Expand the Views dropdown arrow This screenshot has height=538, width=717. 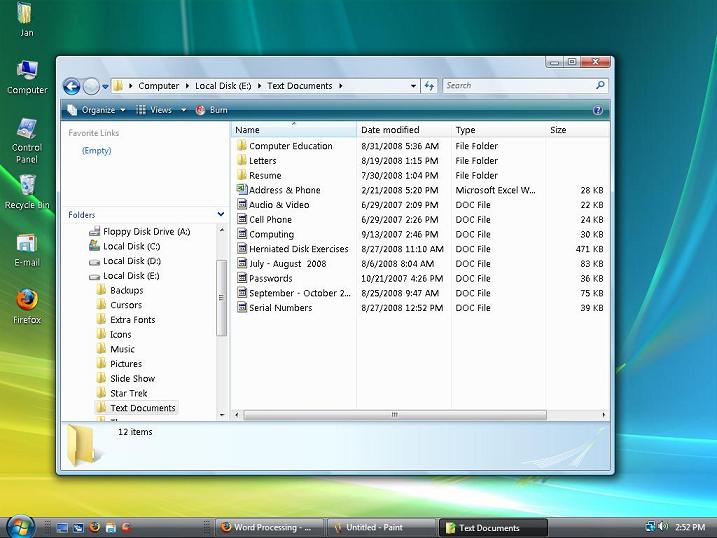(184, 110)
